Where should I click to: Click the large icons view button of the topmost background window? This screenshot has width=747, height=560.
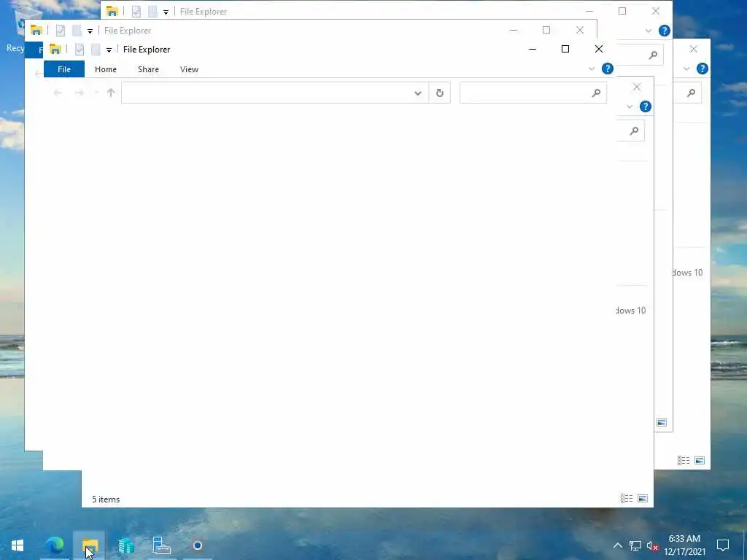point(661,422)
